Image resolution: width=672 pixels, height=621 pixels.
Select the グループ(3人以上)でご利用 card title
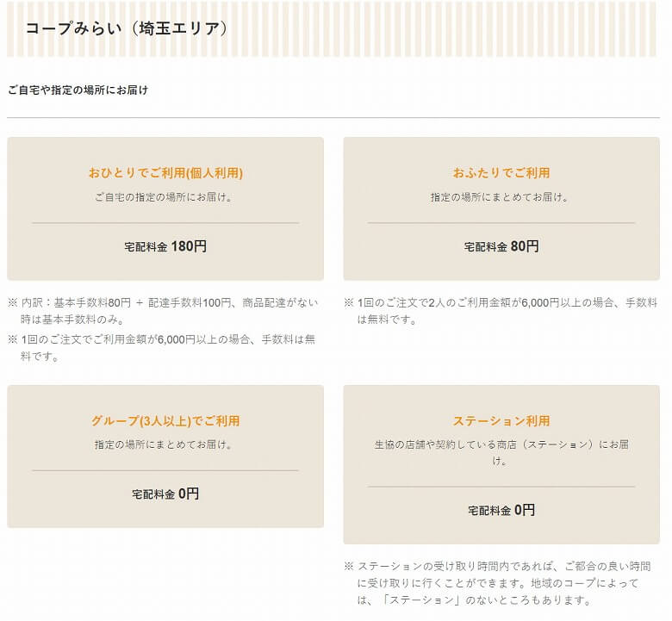(x=165, y=420)
